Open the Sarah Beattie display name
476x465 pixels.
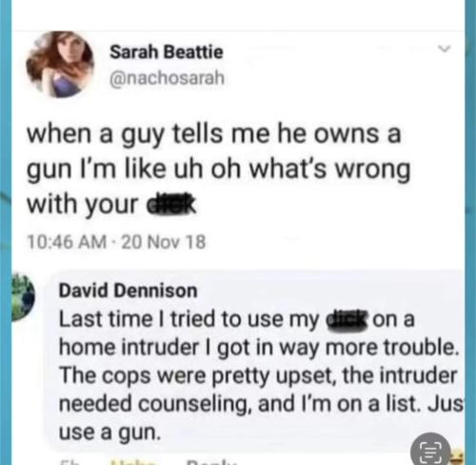click(167, 51)
